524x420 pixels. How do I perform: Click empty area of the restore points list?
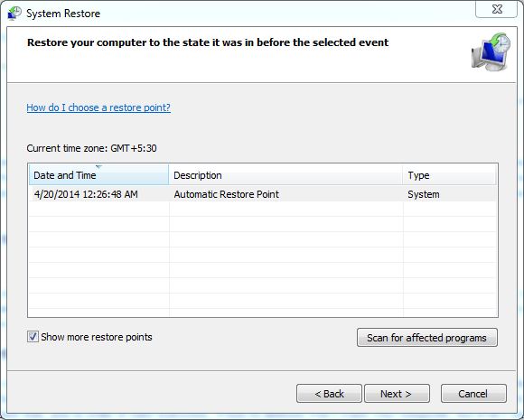point(263,259)
